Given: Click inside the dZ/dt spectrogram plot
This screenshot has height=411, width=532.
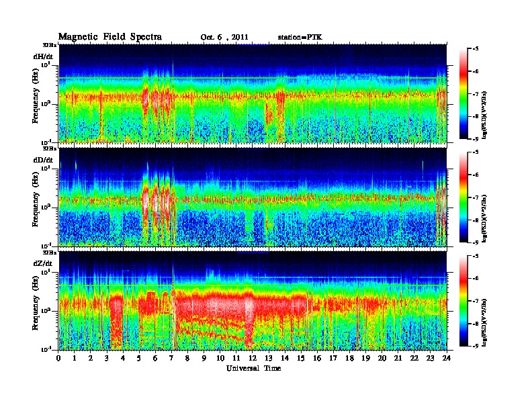Looking at the screenshot, I should [x=253, y=301].
